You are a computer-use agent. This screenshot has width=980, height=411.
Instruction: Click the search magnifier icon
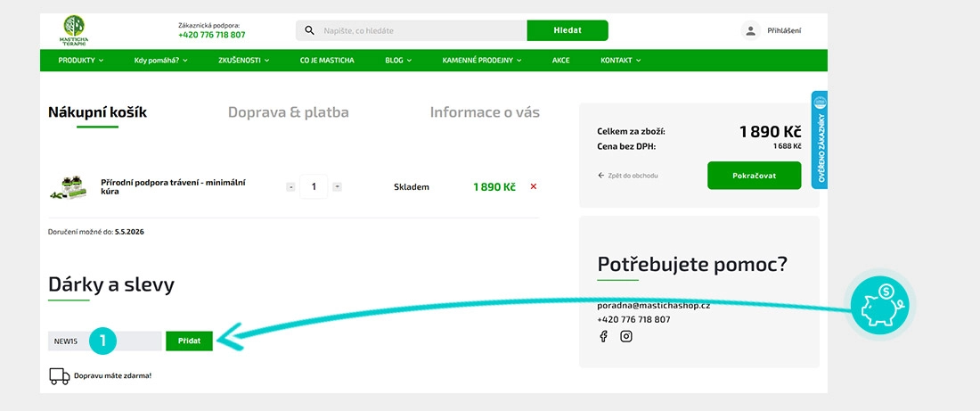pos(309,30)
